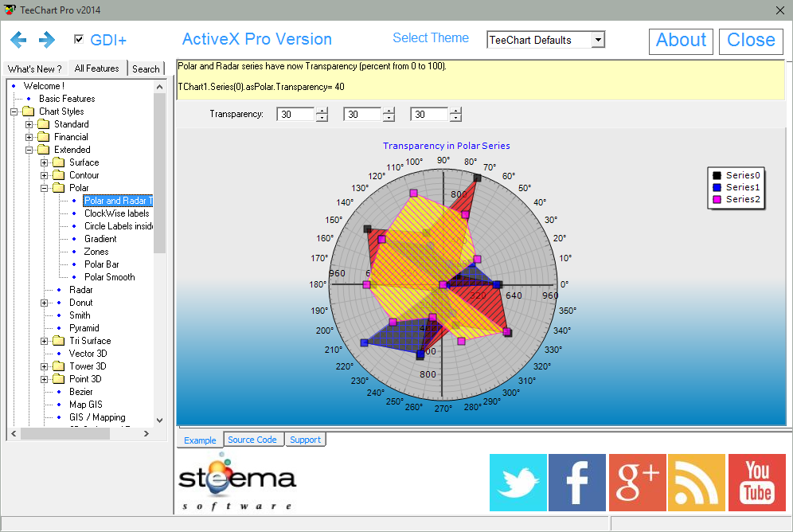Select the Example tab
Viewport: 793px width, 532px height.
pyautogui.click(x=200, y=440)
